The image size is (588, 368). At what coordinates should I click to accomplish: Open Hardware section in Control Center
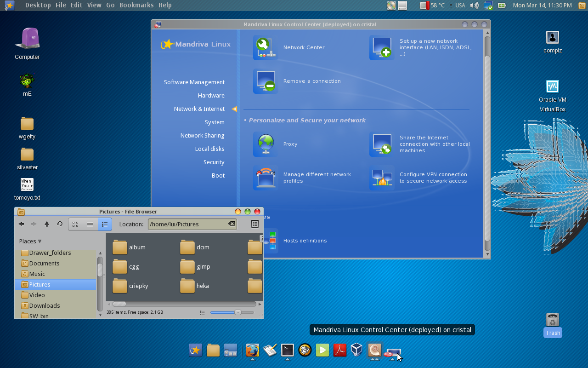pos(211,95)
